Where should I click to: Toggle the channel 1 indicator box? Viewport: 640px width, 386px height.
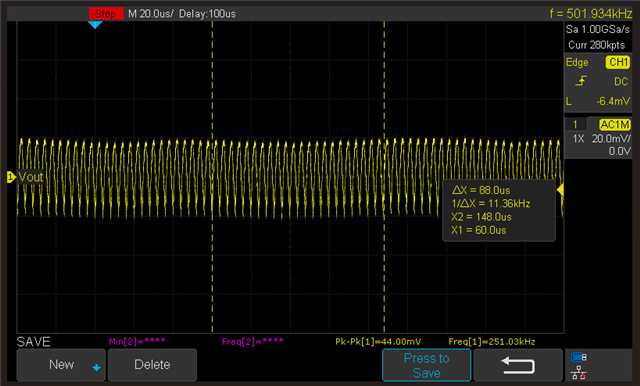pyautogui.click(x=576, y=124)
